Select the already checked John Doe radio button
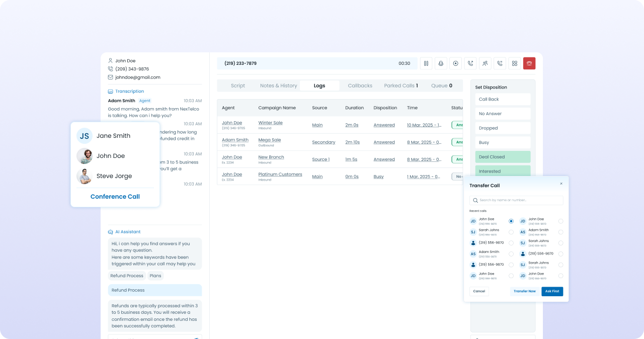 [x=511, y=221]
